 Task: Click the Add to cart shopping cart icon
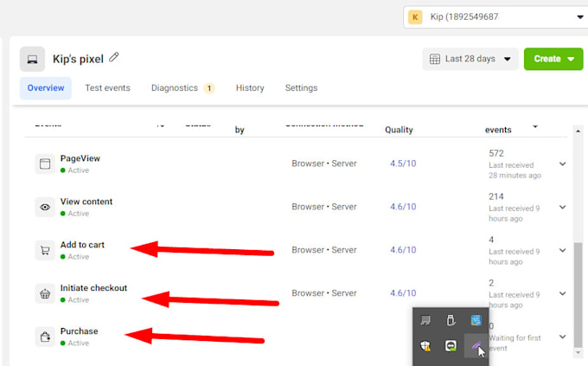pyautogui.click(x=45, y=250)
